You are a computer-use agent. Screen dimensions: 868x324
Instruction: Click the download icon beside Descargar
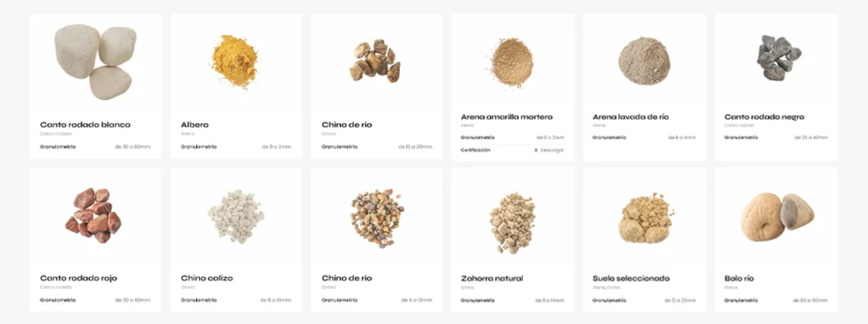[536, 150]
